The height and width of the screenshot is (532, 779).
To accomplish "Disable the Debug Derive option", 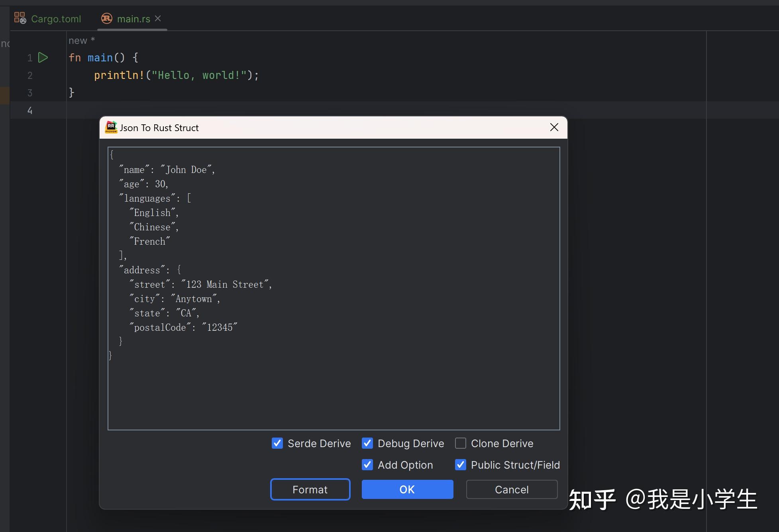I will [367, 443].
